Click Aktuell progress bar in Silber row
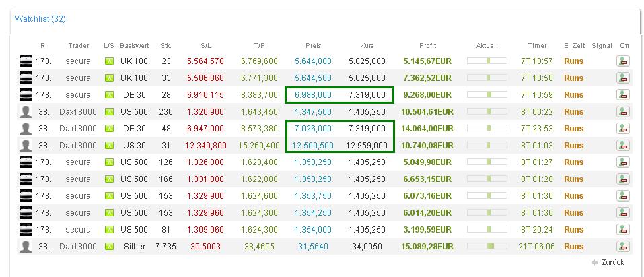Viewport: 644px width, 277px height. click(x=485, y=247)
